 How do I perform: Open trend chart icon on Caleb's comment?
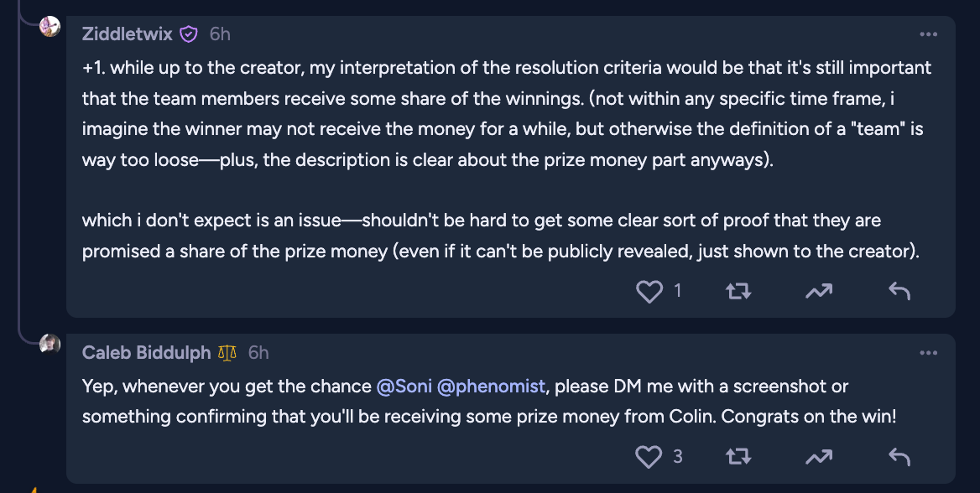tap(818, 456)
